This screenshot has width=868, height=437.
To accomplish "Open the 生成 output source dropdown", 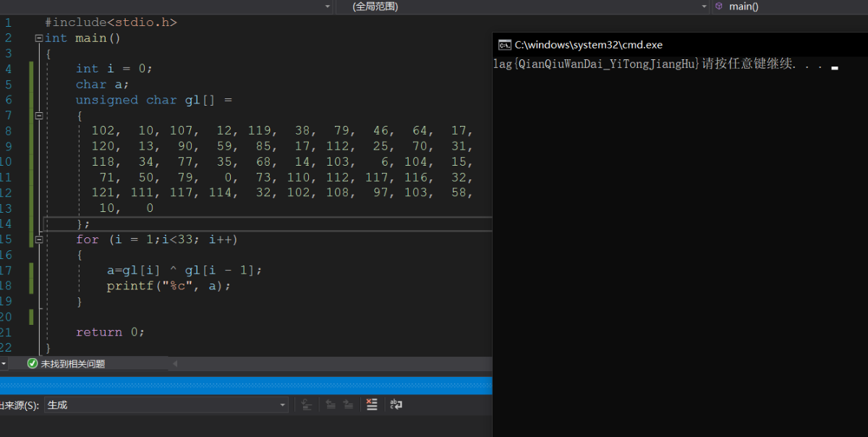I will [166, 405].
